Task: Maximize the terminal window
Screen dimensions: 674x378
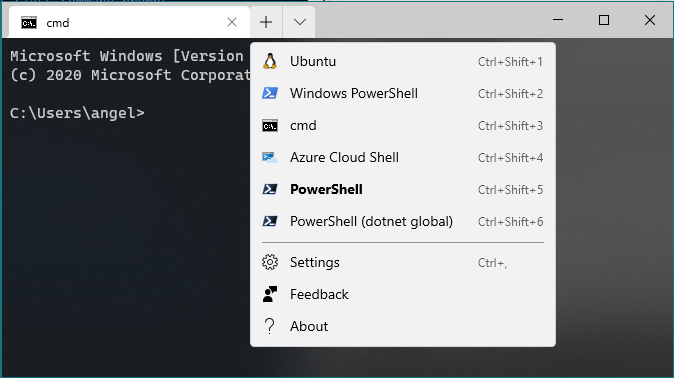Action: pos(604,20)
